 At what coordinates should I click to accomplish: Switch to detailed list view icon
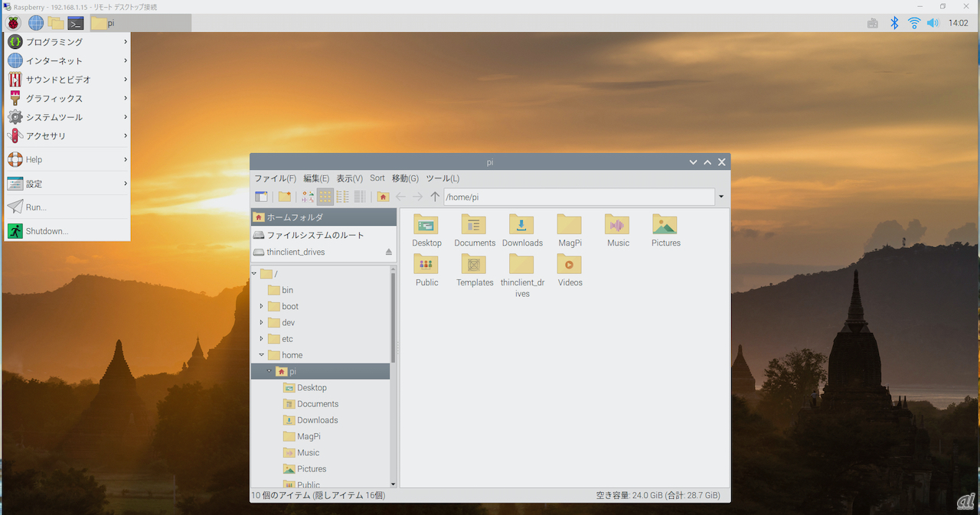click(x=359, y=197)
